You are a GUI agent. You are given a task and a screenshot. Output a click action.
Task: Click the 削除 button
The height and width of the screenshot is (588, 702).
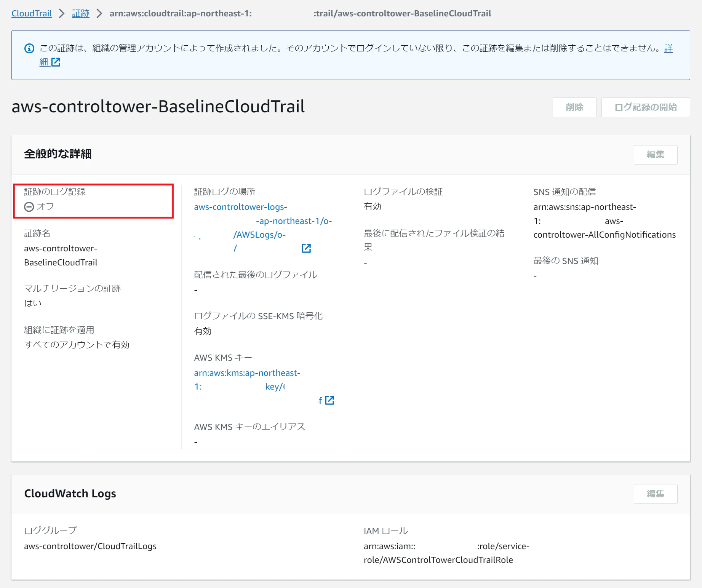(x=574, y=107)
